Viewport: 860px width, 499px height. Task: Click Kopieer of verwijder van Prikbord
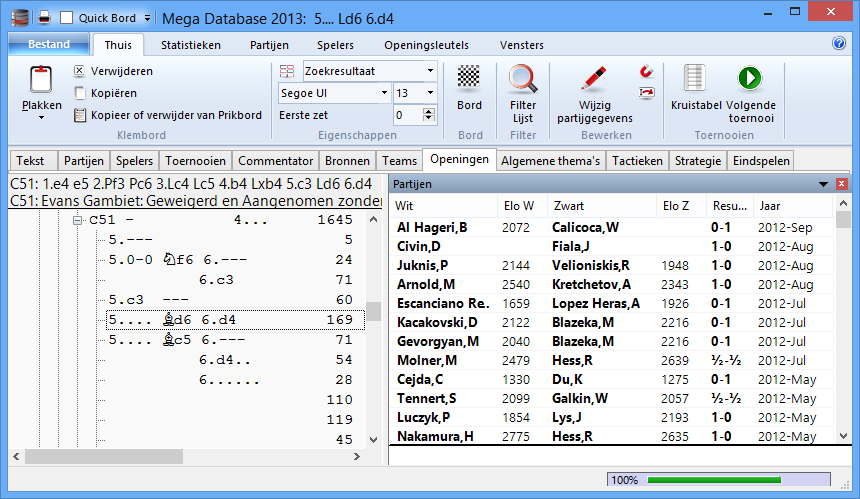tap(168, 115)
